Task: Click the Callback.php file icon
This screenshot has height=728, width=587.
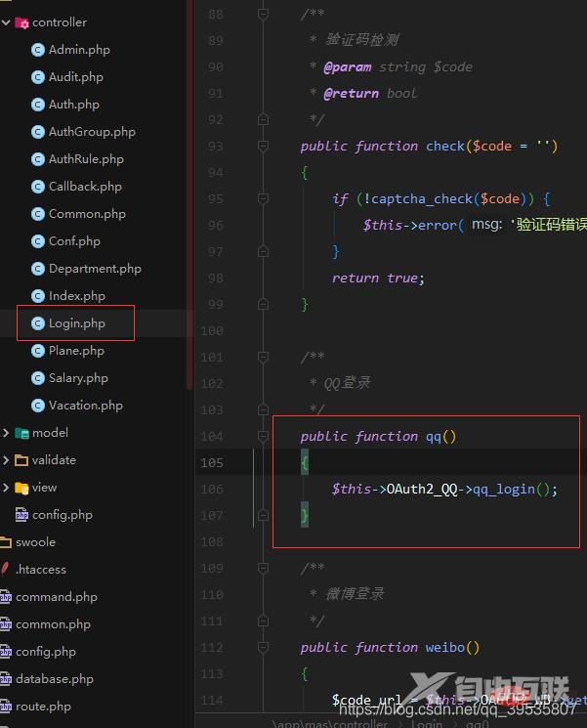Action: coord(37,187)
